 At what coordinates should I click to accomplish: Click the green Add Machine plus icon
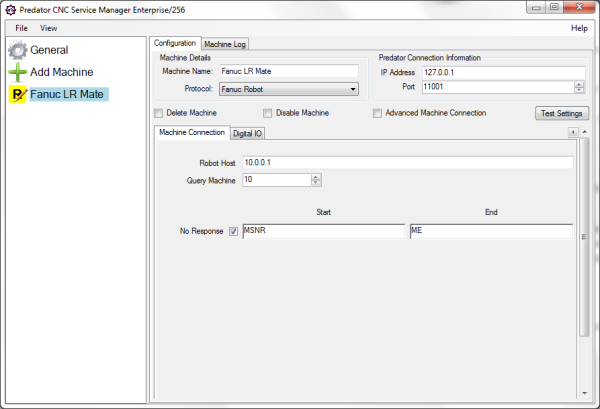[x=17, y=72]
